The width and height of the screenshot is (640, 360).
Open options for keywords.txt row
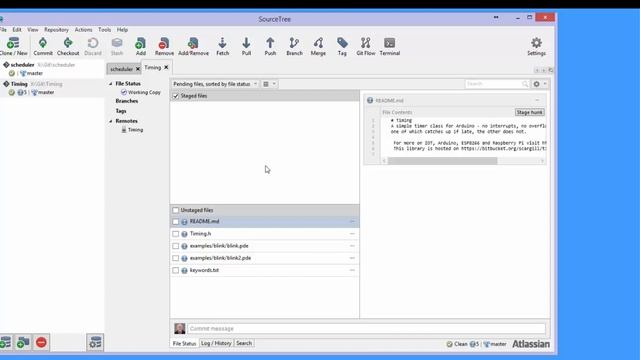coord(352,270)
